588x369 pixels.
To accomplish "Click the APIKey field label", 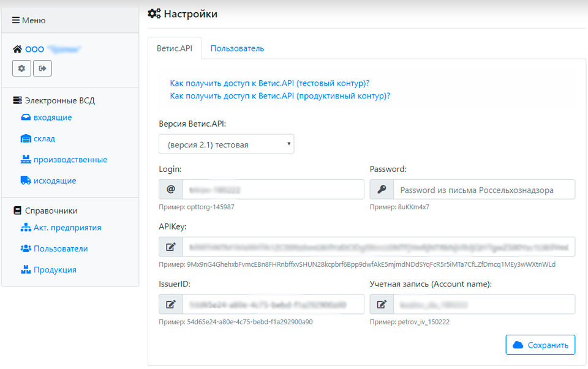I will tap(173, 226).
